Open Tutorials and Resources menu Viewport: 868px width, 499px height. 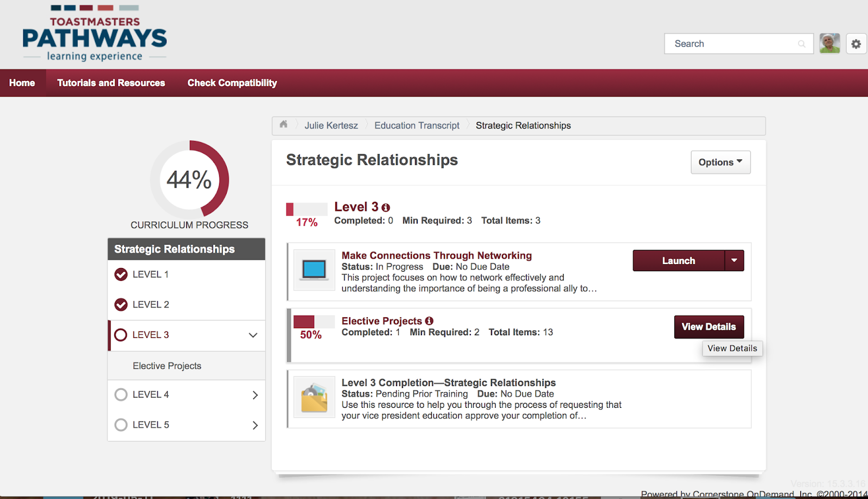pyautogui.click(x=111, y=83)
